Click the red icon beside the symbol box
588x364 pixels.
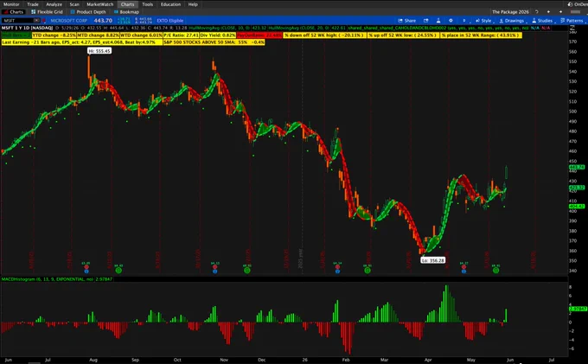(44, 21)
